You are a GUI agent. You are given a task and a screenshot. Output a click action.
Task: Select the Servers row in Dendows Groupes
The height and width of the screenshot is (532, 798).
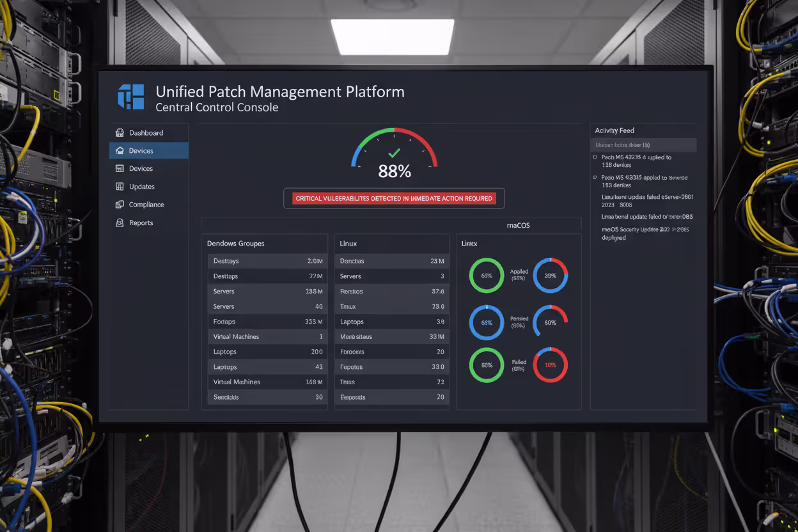266,291
